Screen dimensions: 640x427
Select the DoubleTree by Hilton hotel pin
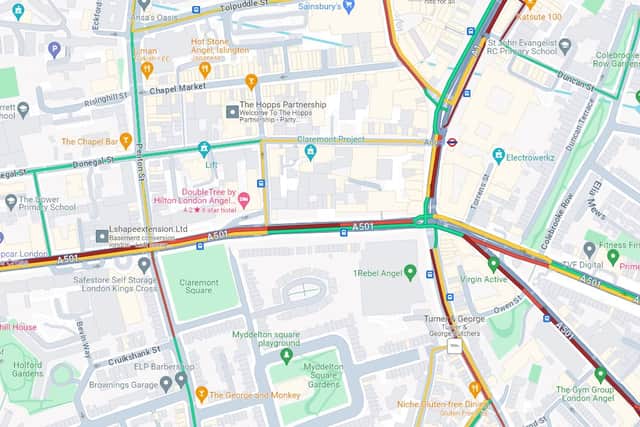click(x=244, y=200)
